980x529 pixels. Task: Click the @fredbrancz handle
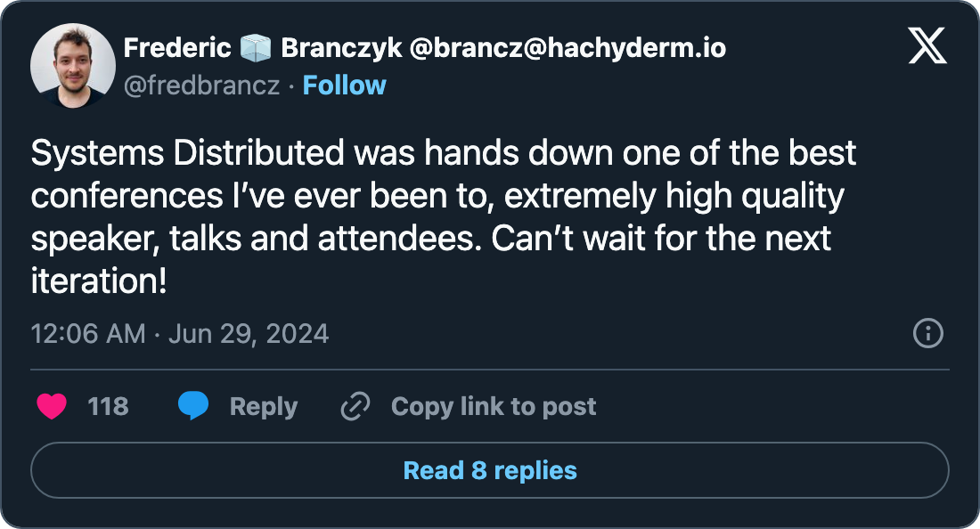click(x=201, y=85)
